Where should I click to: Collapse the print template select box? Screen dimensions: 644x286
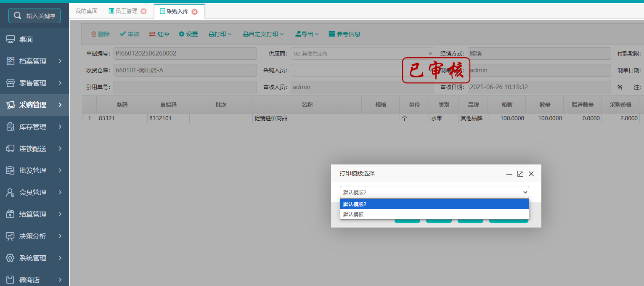tap(434, 192)
